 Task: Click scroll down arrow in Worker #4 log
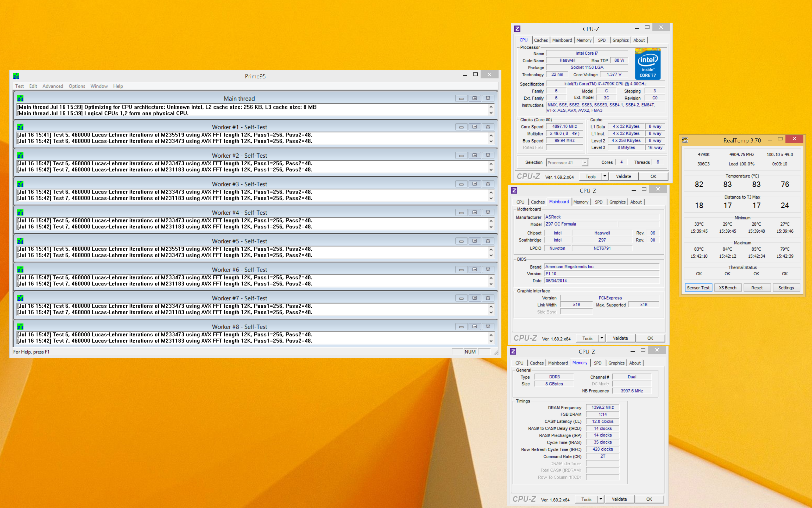491,227
